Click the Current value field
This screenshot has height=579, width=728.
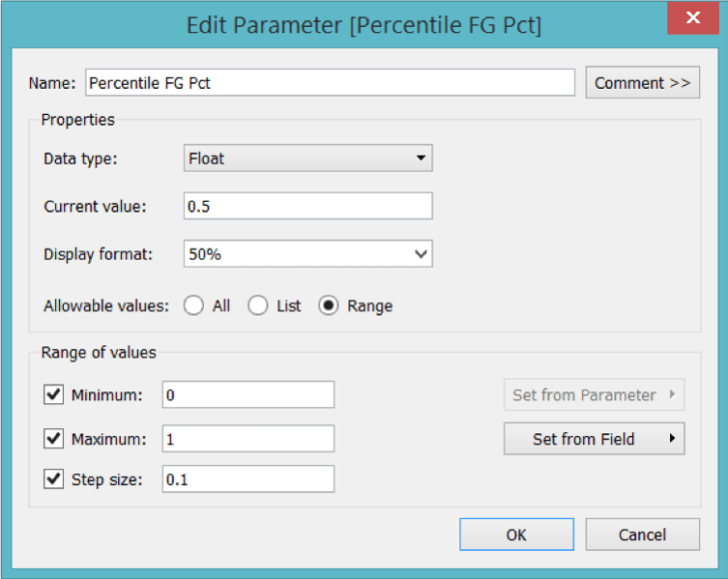pyautogui.click(x=309, y=207)
